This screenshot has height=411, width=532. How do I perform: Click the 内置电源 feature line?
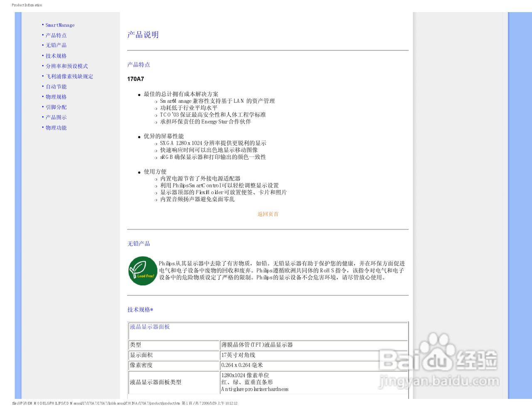point(200,178)
